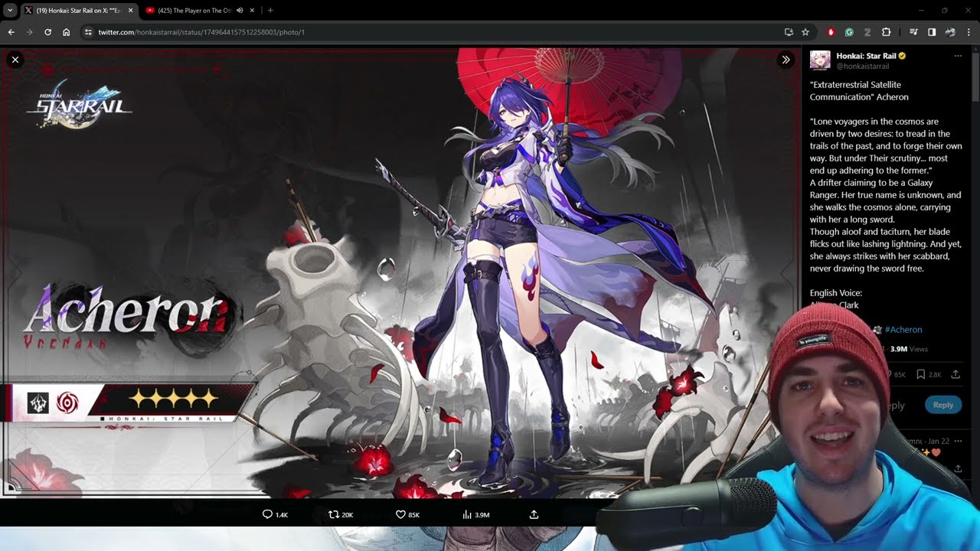Open the #Acheron hashtag
Viewport: 980px width, 551px height.
coord(903,330)
